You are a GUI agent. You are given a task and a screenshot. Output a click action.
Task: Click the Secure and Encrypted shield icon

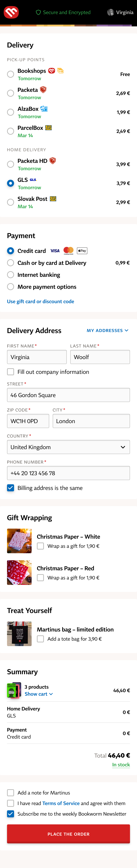tap(38, 12)
